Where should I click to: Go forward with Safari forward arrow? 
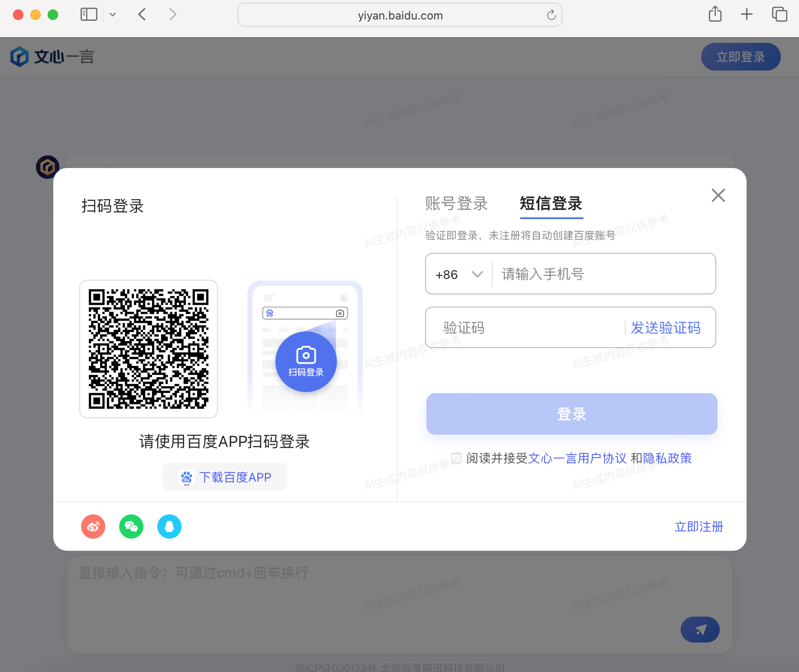click(x=172, y=15)
